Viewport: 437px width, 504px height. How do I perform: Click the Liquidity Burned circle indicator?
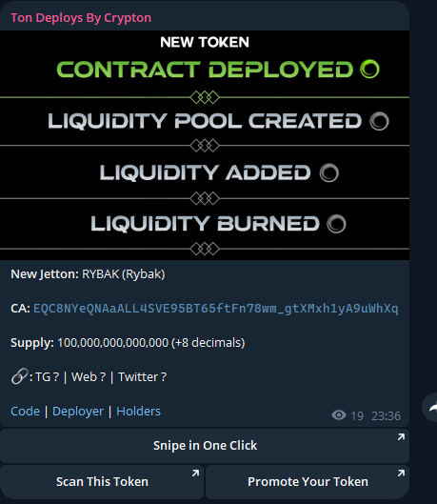pos(336,224)
